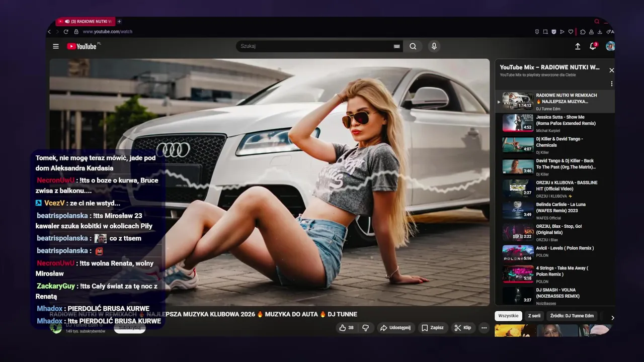Bookmark the page with the heart icon

(571, 32)
